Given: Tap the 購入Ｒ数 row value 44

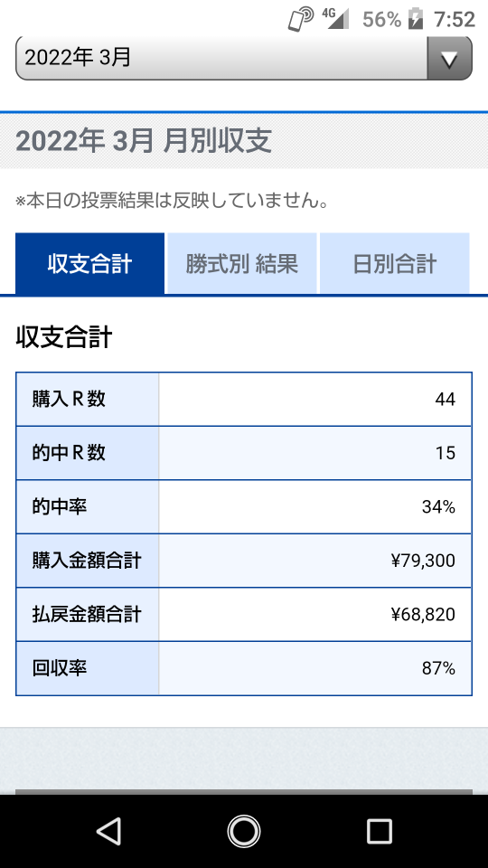Looking at the screenshot, I should click(x=445, y=399).
